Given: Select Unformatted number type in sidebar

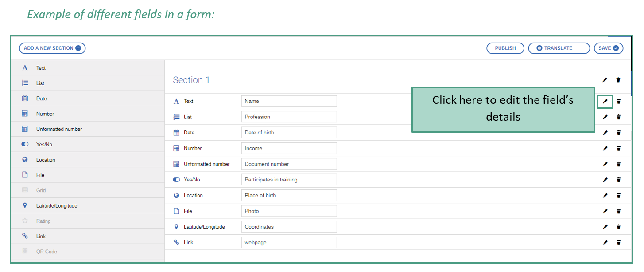Looking at the screenshot, I should (x=88, y=129).
